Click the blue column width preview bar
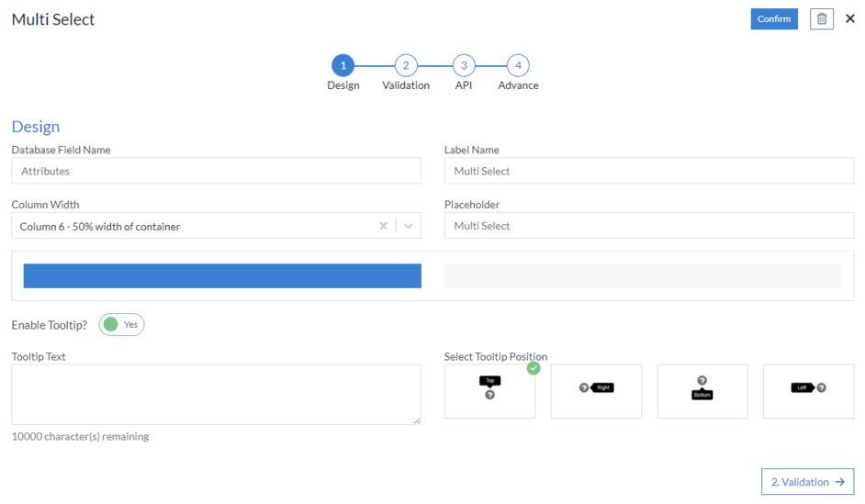 [222, 275]
